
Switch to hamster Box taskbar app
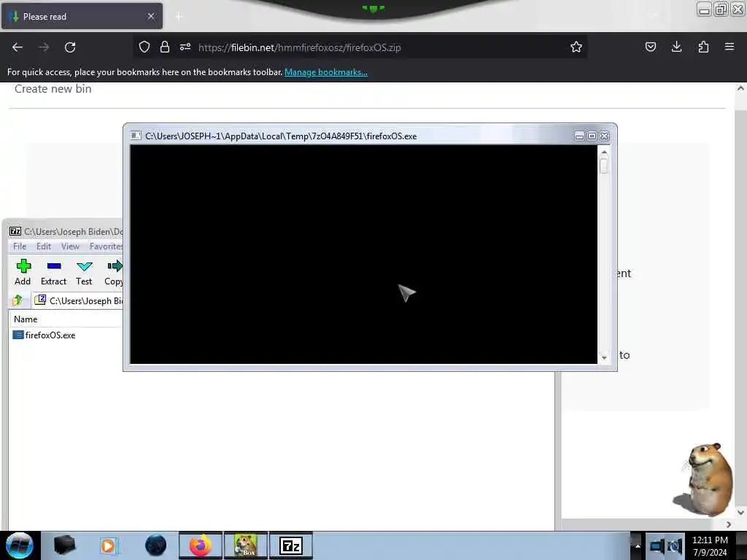click(x=246, y=545)
